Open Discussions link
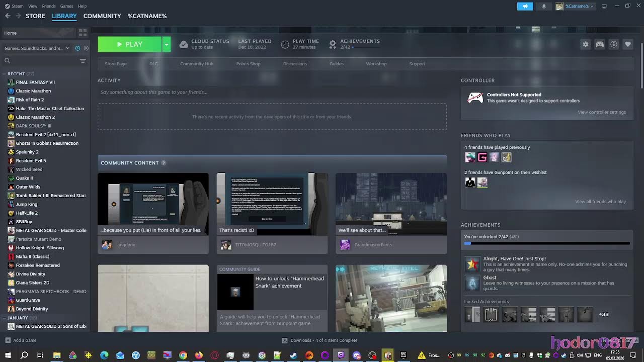Viewport: 644px width, 362px height. pyautogui.click(x=295, y=64)
